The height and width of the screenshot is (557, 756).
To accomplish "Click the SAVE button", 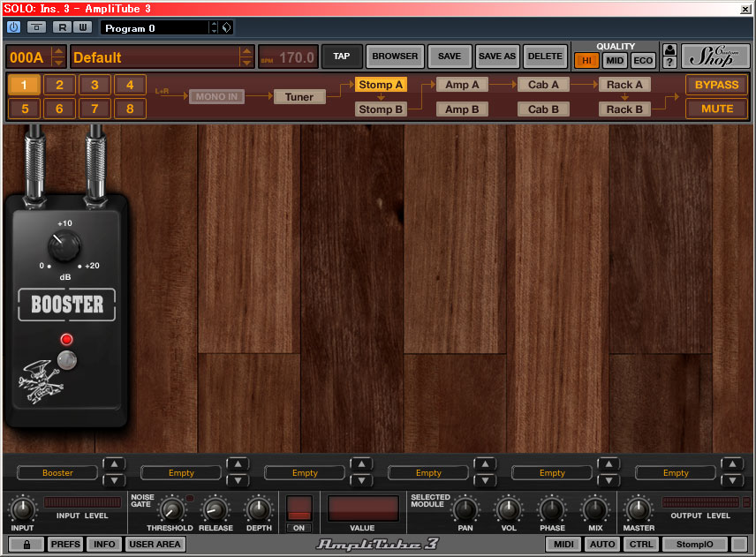I will click(x=450, y=56).
